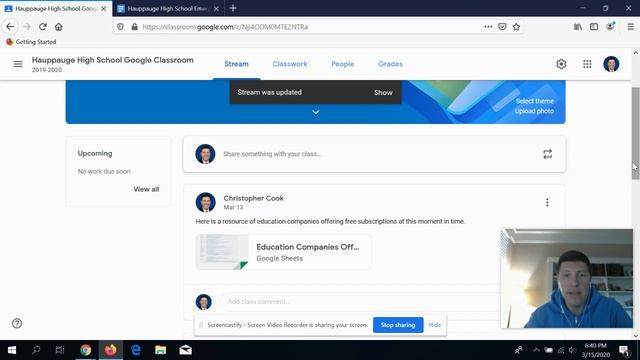
Task: Go to the browser home page icon
Action: pyautogui.click(x=59, y=27)
